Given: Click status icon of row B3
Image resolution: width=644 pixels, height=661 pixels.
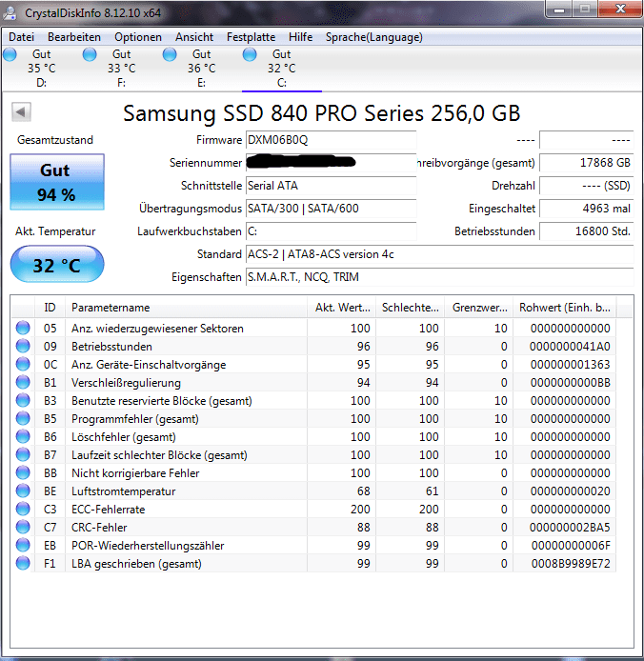Looking at the screenshot, I should coord(23,400).
